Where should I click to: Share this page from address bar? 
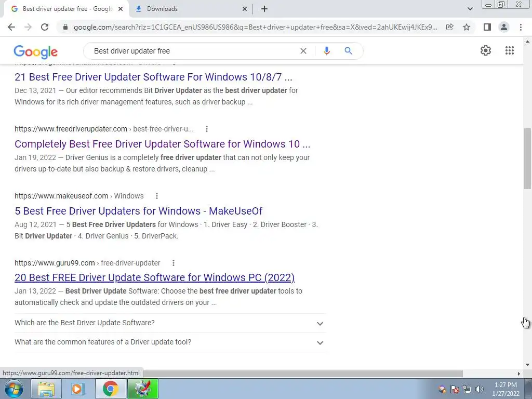[x=450, y=27]
